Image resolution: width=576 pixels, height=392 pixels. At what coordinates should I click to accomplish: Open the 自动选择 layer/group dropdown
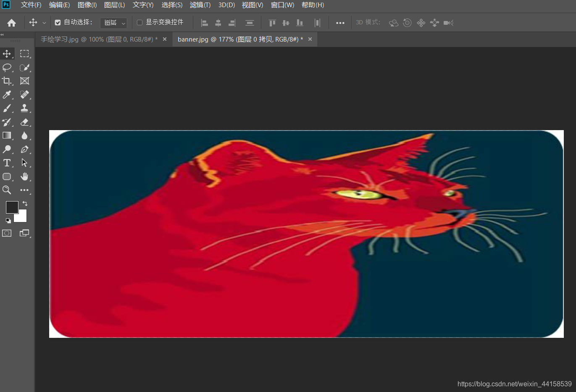coord(113,22)
